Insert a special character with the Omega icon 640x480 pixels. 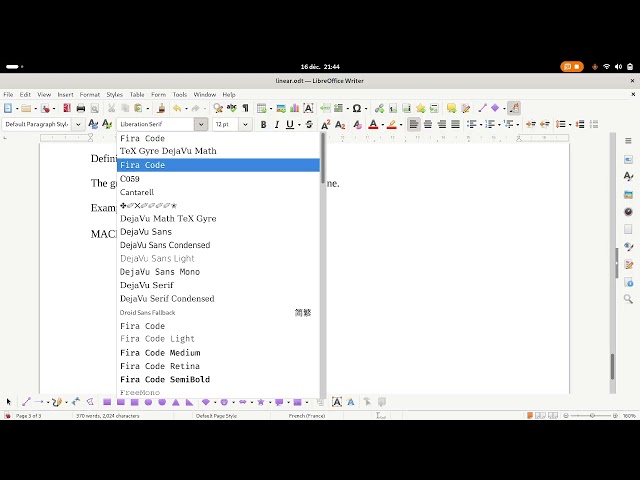pyautogui.click(x=357, y=108)
